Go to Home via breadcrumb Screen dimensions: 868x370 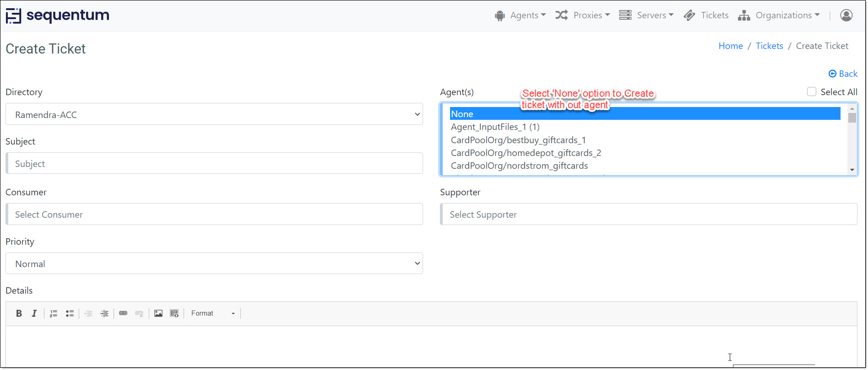click(x=731, y=46)
